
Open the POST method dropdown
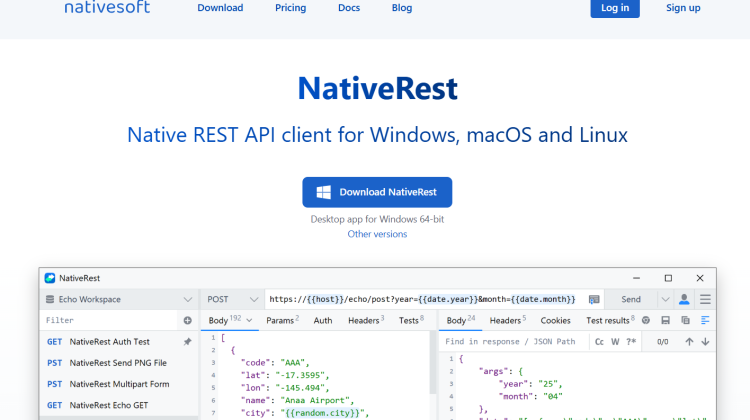click(x=232, y=299)
